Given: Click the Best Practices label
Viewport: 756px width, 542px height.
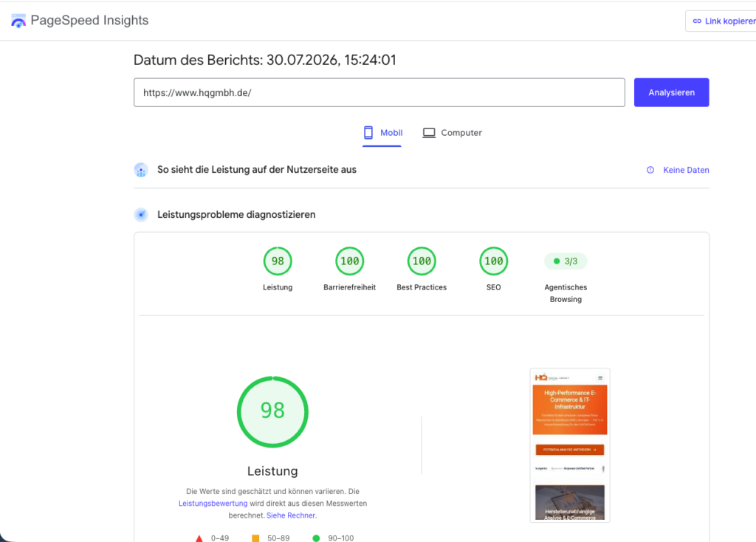Looking at the screenshot, I should (422, 287).
